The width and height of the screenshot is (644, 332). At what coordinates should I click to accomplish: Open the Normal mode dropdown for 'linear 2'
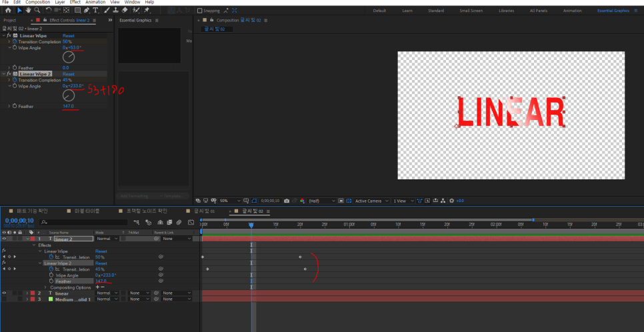(x=107, y=239)
